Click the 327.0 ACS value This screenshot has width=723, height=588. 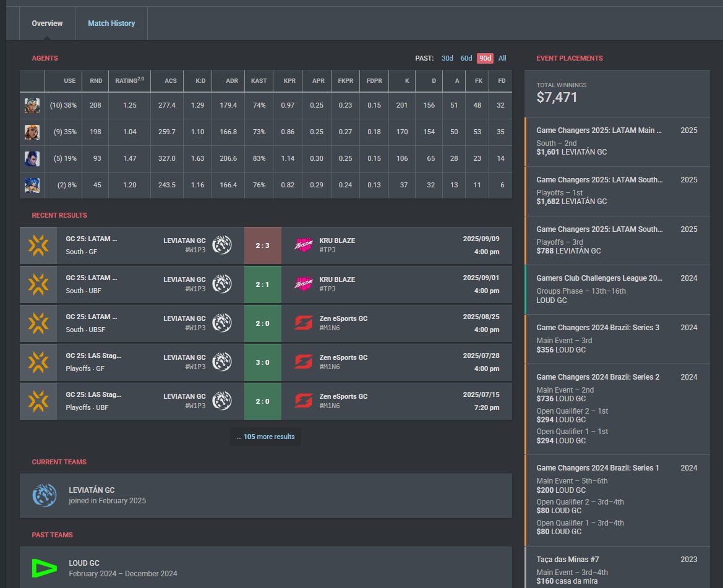coord(167,158)
